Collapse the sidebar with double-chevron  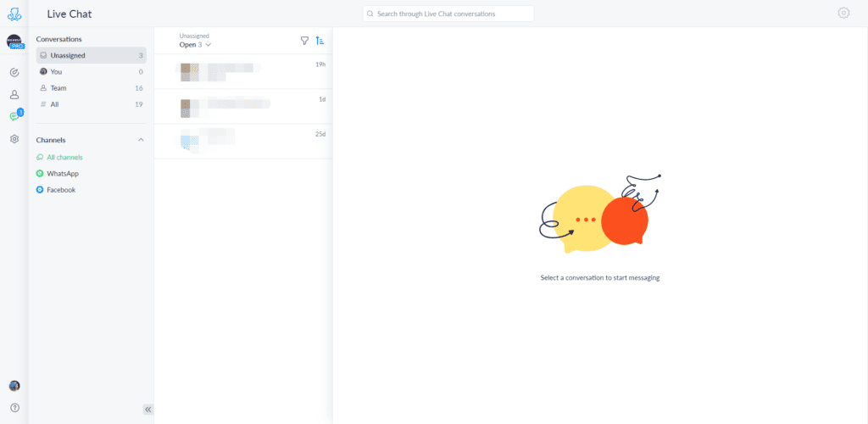[148, 410]
